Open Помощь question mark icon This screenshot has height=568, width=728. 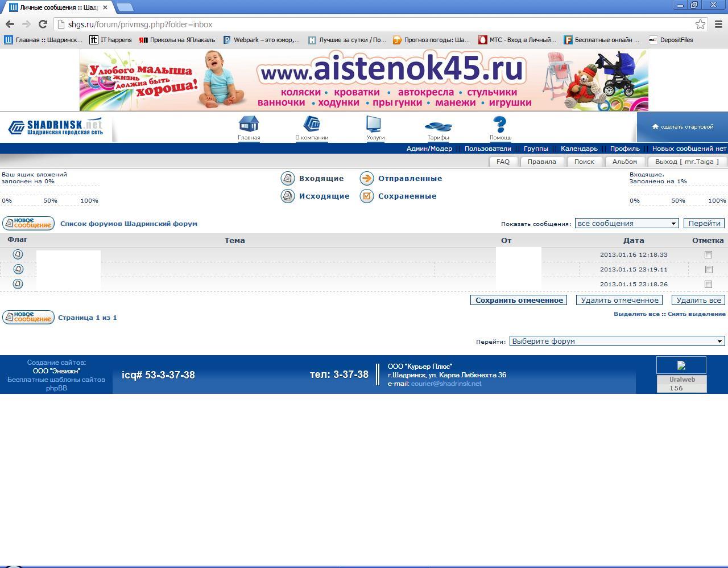[x=499, y=124]
